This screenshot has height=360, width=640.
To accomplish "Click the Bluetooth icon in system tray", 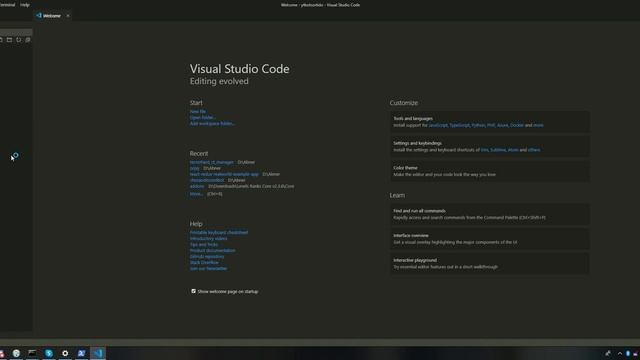I will click(628, 353).
